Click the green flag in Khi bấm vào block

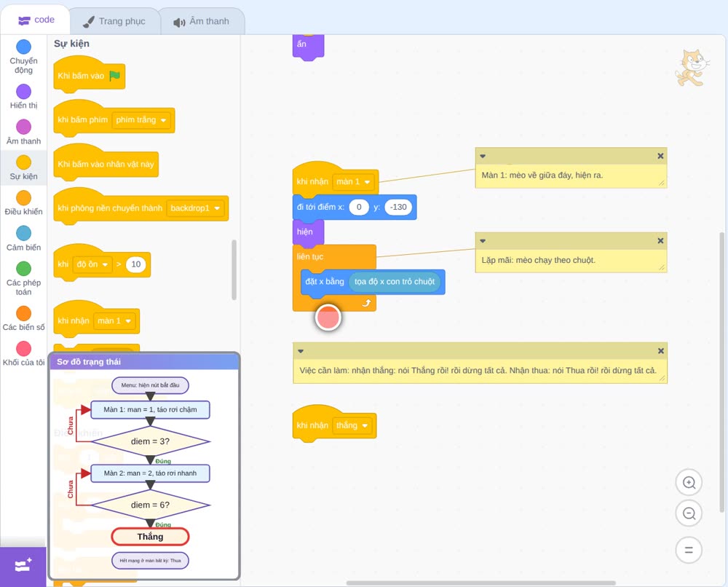tap(115, 76)
